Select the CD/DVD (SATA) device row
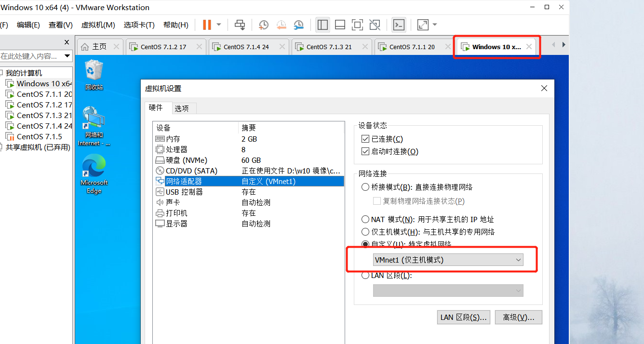Viewport: 644px width, 344px height. tap(249, 171)
